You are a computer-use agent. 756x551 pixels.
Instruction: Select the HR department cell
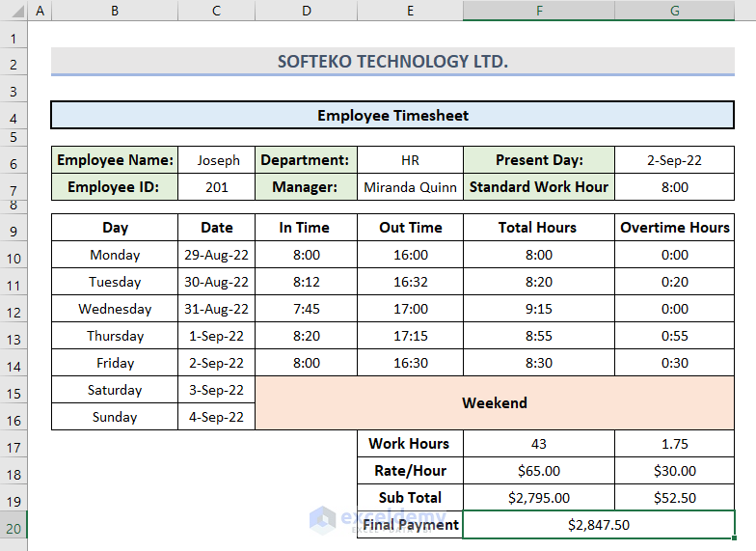[x=411, y=160]
